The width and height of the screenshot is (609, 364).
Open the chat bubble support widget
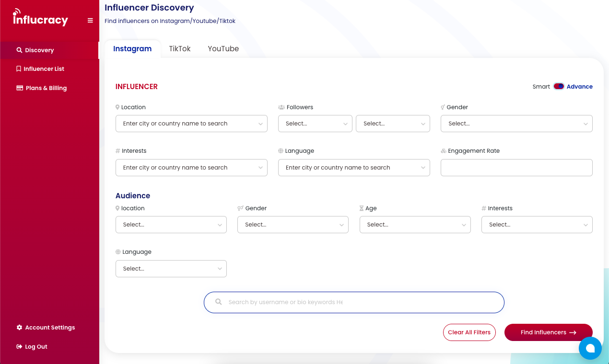pyautogui.click(x=590, y=348)
